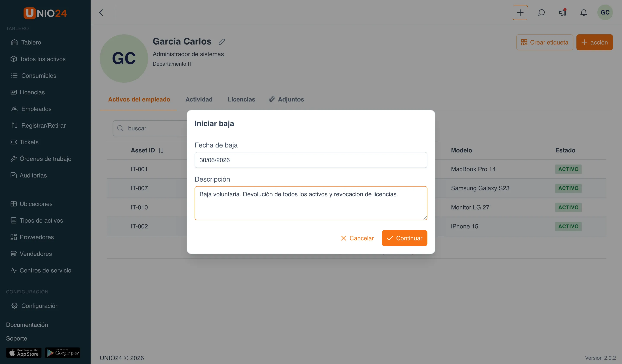The image size is (622, 364).
Task: Click the Descripción text area
Action: [311, 203]
